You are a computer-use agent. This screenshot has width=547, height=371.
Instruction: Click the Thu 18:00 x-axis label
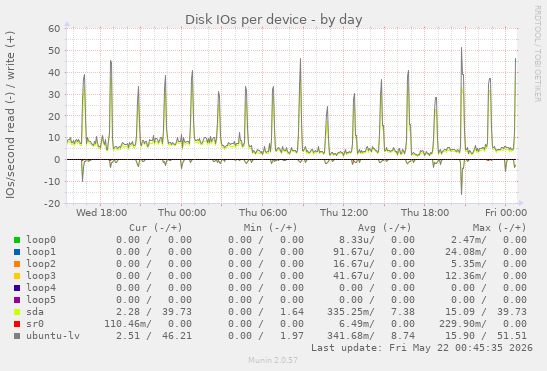click(x=425, y=213)
